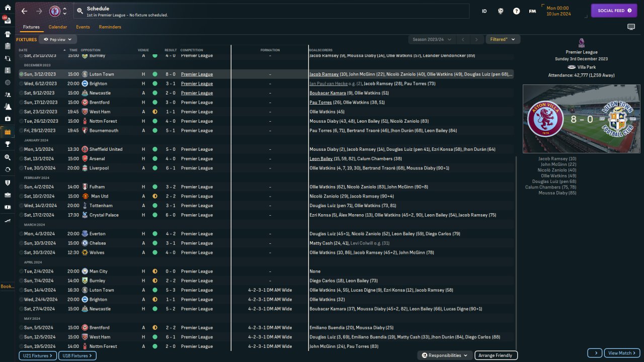Click the club switcher up/down chevrons
Screen dimensions: 644x362
coord(65,11)
